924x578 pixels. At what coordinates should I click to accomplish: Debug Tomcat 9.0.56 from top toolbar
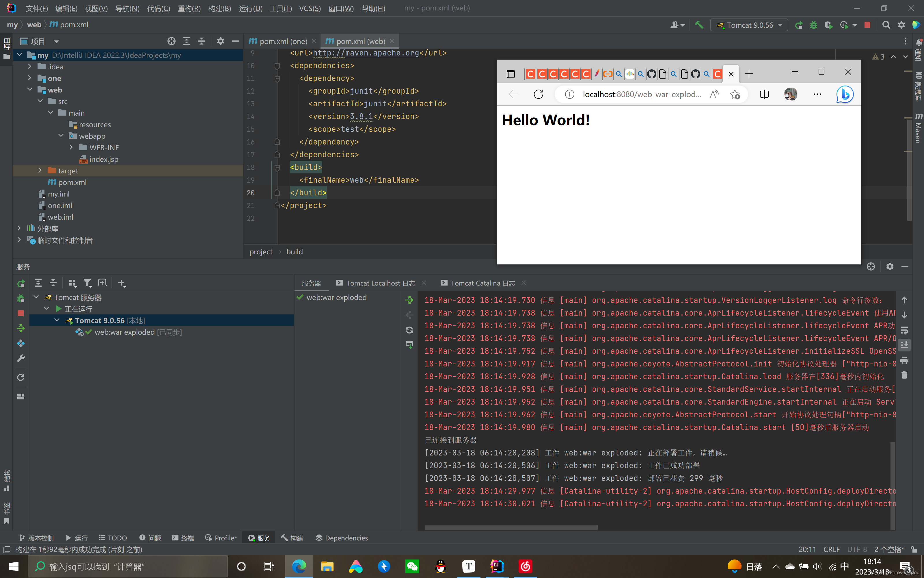pyautogui.click(x=814, y=25)
